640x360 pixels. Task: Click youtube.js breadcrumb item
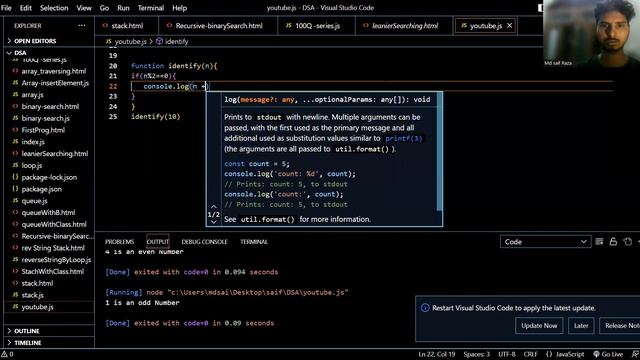click(130, 41)
